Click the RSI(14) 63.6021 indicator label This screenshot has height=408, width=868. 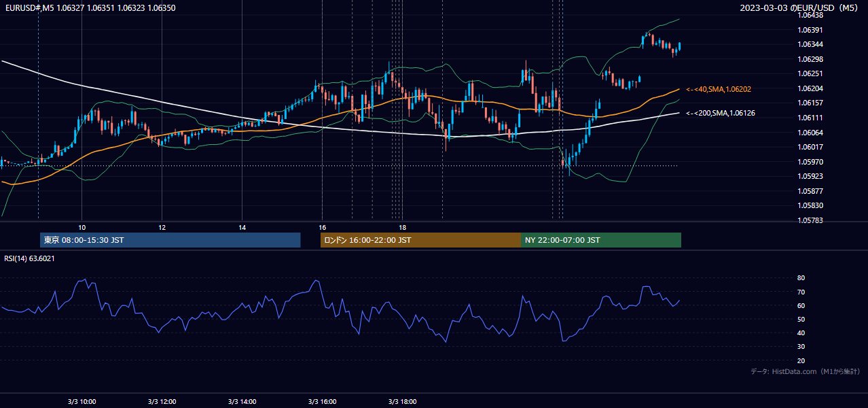coord(30,258)
